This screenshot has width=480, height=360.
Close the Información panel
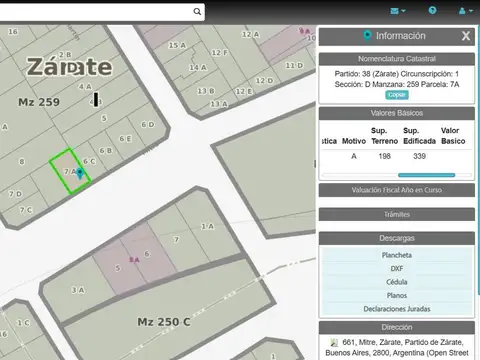tap(466, 36)
